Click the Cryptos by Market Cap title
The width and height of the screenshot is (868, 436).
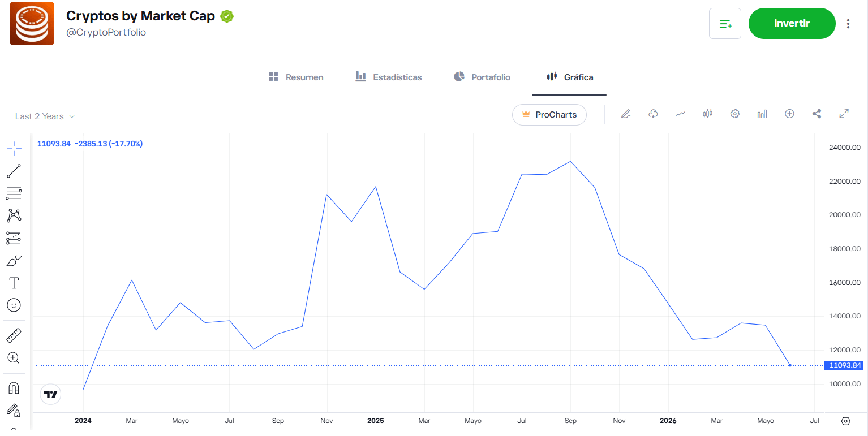pos(140,16)
